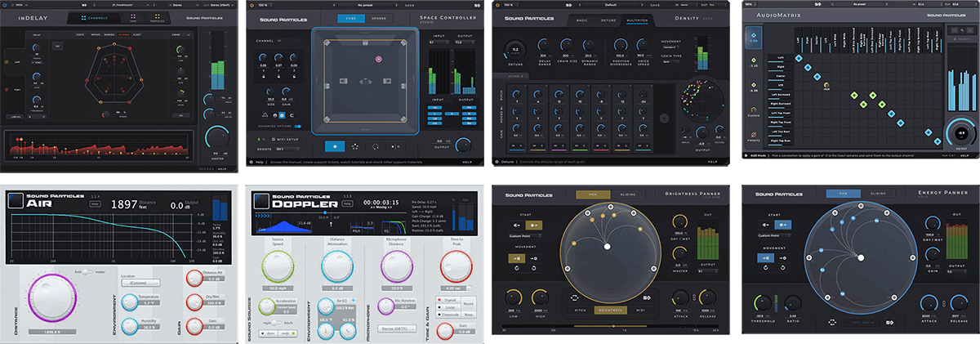This screenshot has width=980, height=344.
Task: Select the Custom gain icon in AudioMatrix
Action: click(753, 112)
